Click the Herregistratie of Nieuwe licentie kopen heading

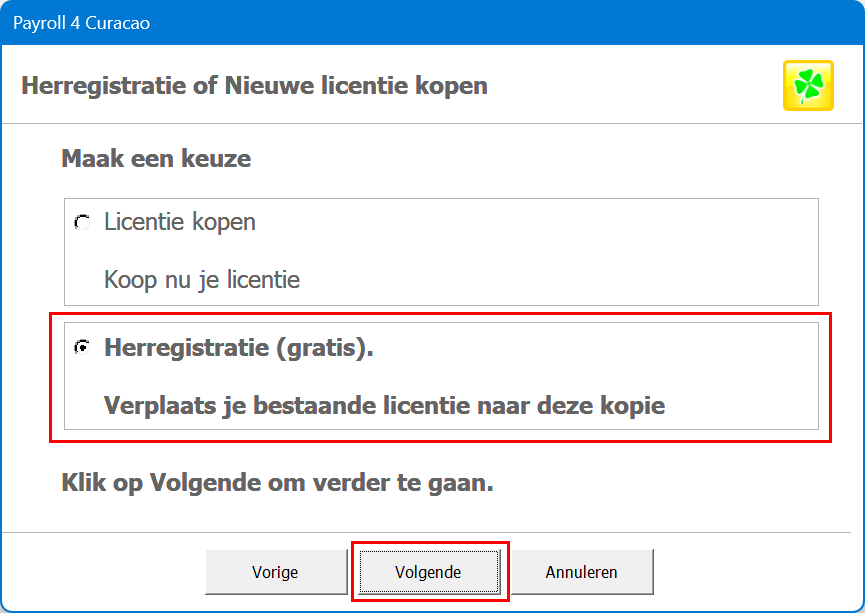tap(254, 86)
